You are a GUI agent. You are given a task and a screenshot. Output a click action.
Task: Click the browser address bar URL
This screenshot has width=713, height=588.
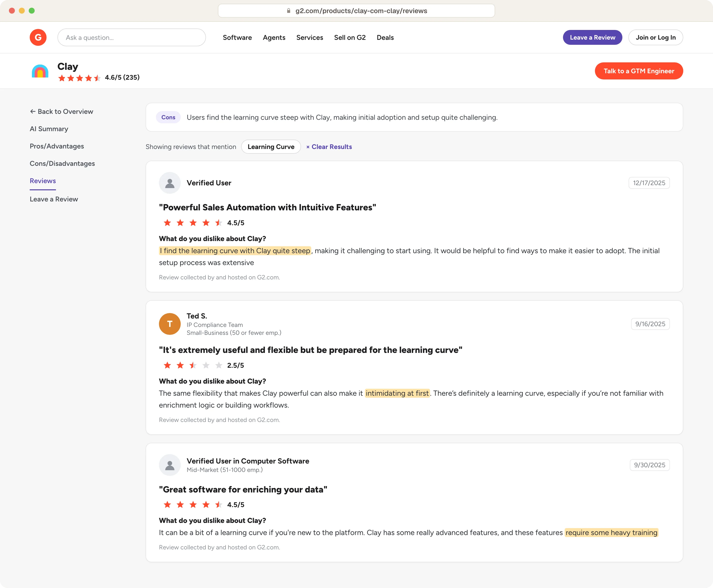tap(356, 11)
